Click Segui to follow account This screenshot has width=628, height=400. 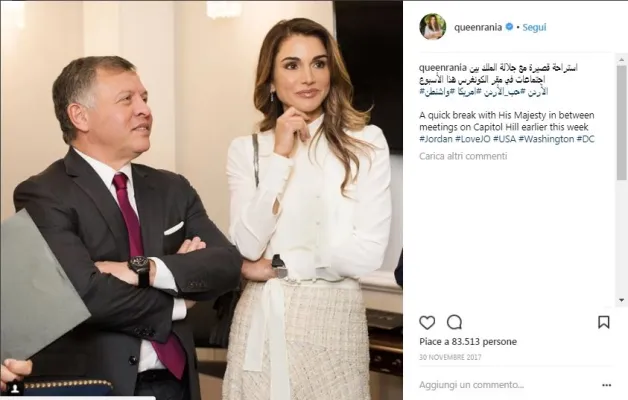click(x=534, y=27)
